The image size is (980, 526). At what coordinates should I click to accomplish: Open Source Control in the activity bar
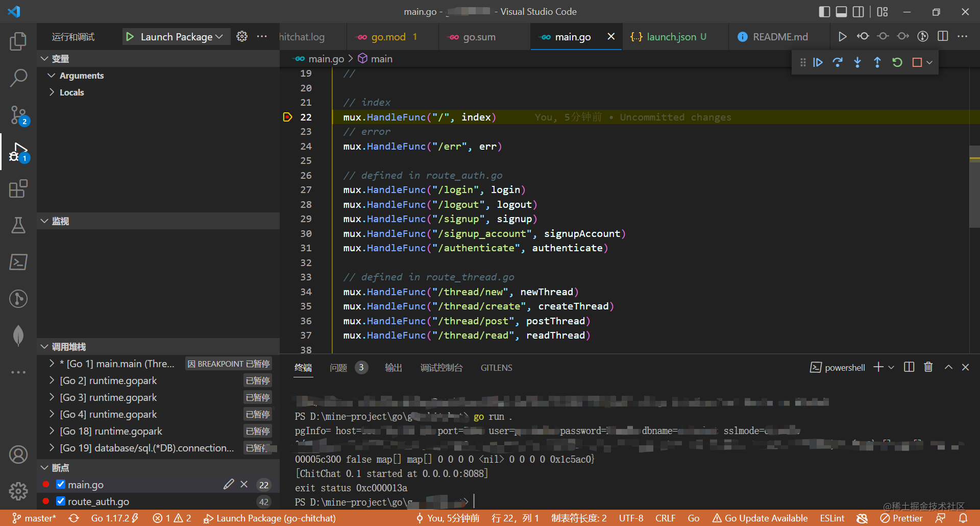coord(18,115)
